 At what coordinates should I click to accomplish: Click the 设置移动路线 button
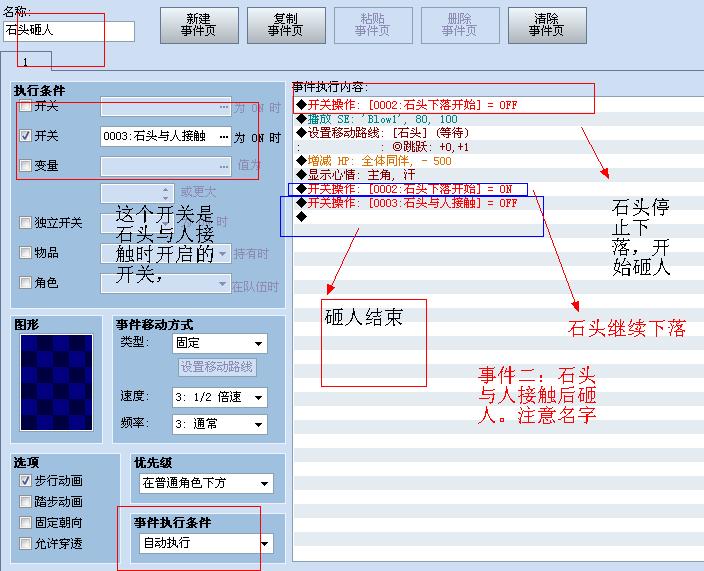coord(217,367)
